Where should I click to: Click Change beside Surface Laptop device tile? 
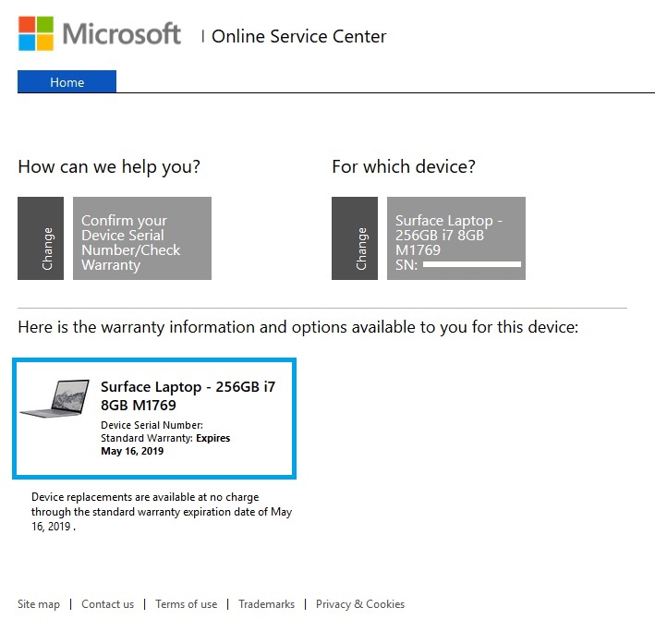coord(355,238)
